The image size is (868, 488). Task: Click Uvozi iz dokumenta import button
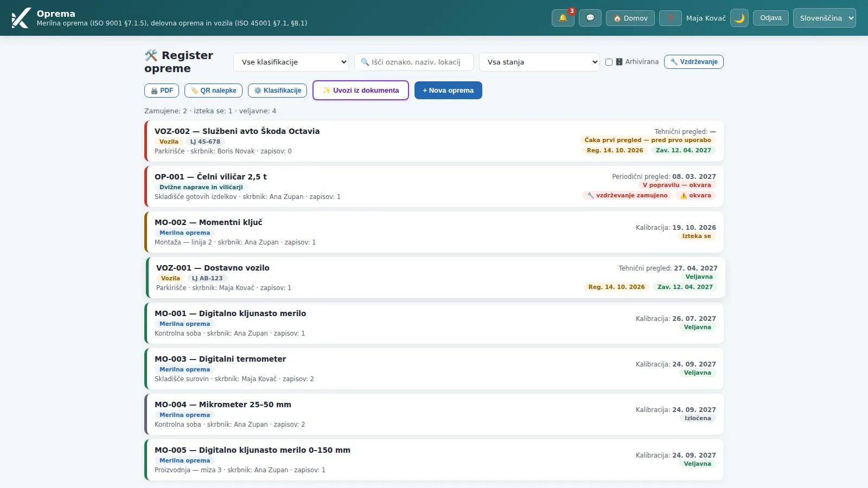click(361, 91)
